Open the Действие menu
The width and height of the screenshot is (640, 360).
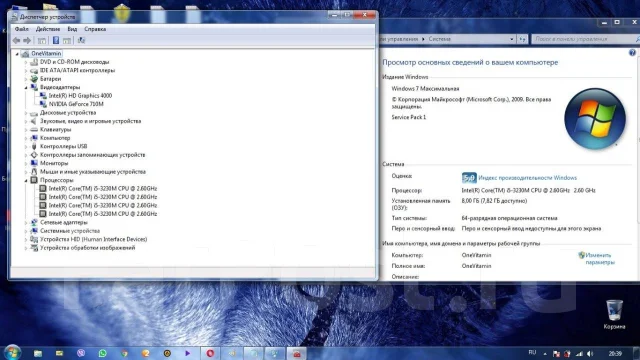coord(48,29)
